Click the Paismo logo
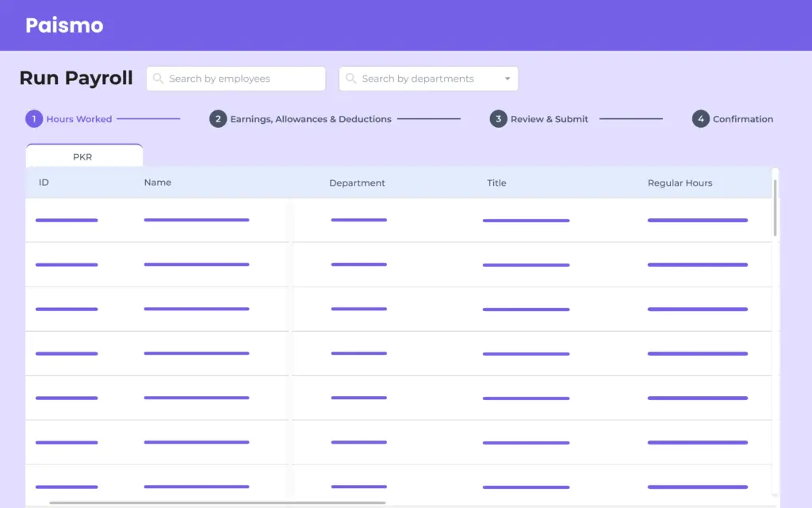Image resolution: width=812 pixels, height=508 pixels. [64, 25]
